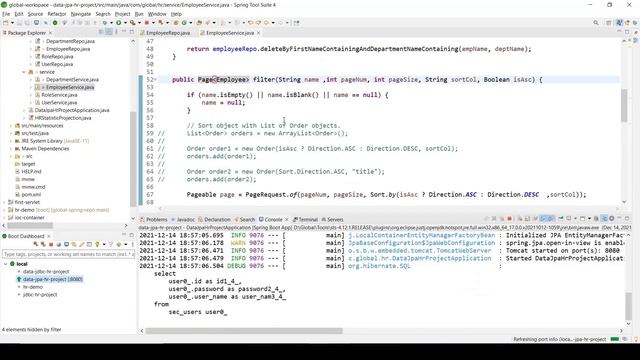Open the Project menu

coord(122,14)
